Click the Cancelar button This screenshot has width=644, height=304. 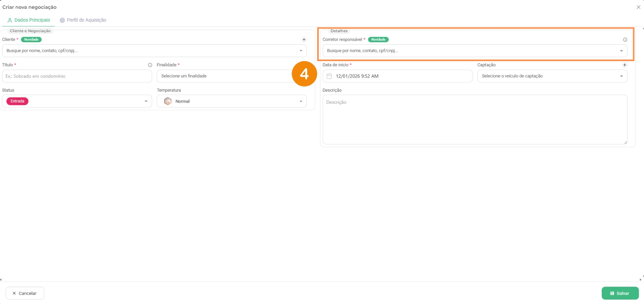click(25, 293)
